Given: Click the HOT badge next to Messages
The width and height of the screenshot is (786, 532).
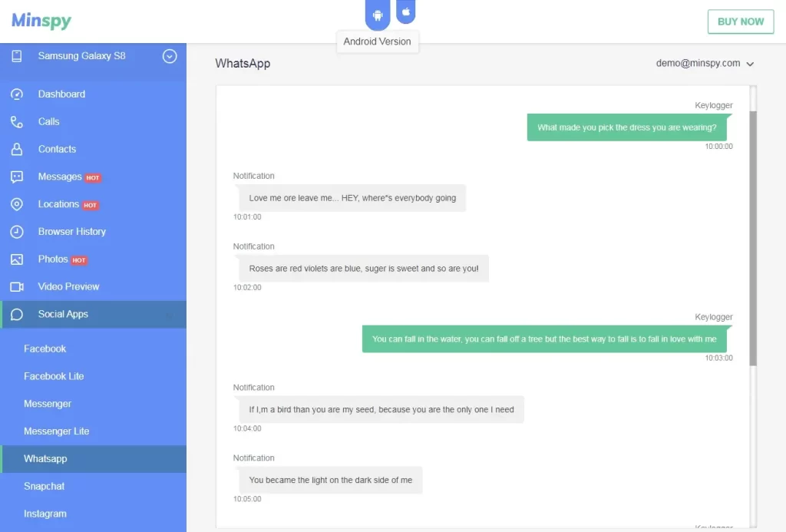Looking at the screenshot, I should click(x=93, y=177).
